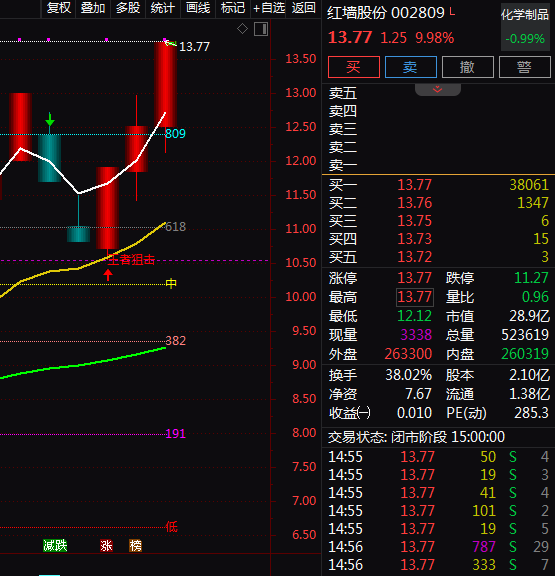Viewport: 555px width, 576px height.
Task: Click the 最低 value 12.12
Action: tap(414, 316)
